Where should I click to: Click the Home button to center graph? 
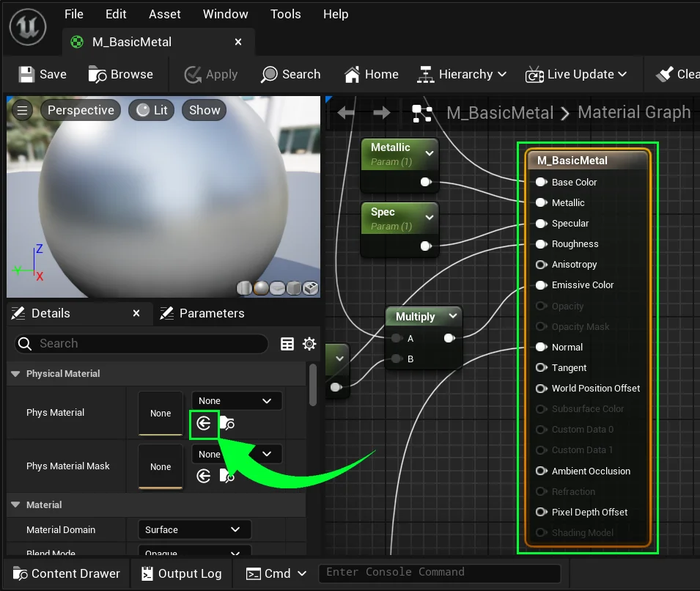point(372,74)
